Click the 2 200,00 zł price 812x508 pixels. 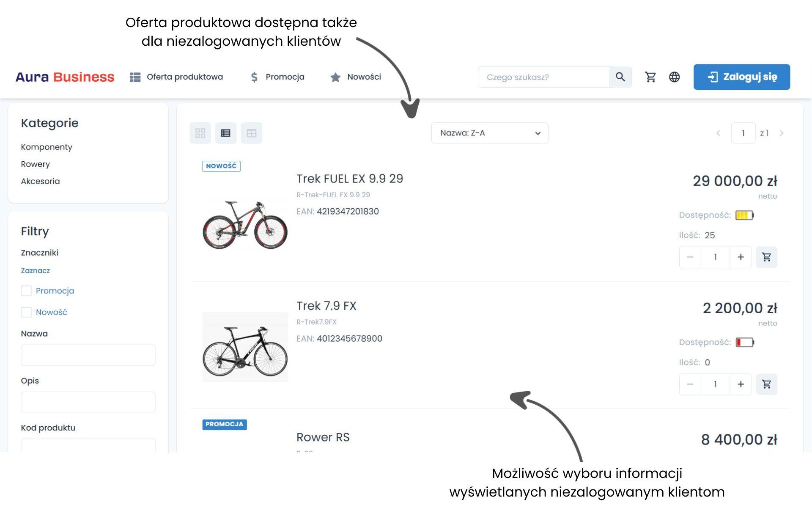[x=740, y=308]
